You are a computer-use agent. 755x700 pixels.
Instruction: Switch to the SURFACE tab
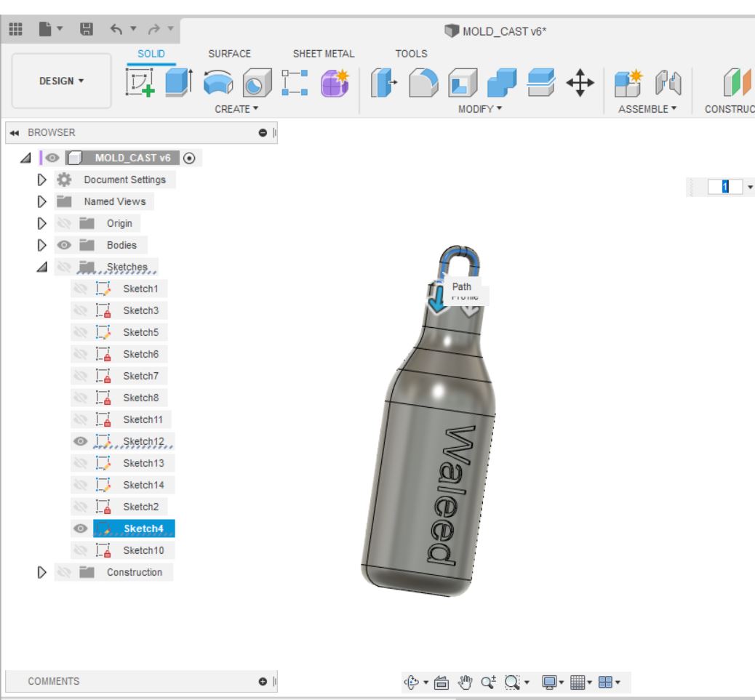point(229,54)
